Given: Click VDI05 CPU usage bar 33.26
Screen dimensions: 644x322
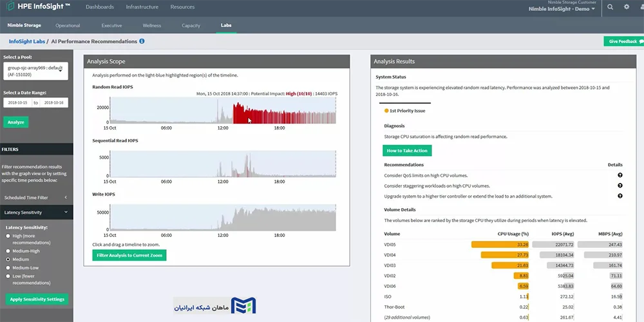Looking at the screenshot, I should click(500, 244).
